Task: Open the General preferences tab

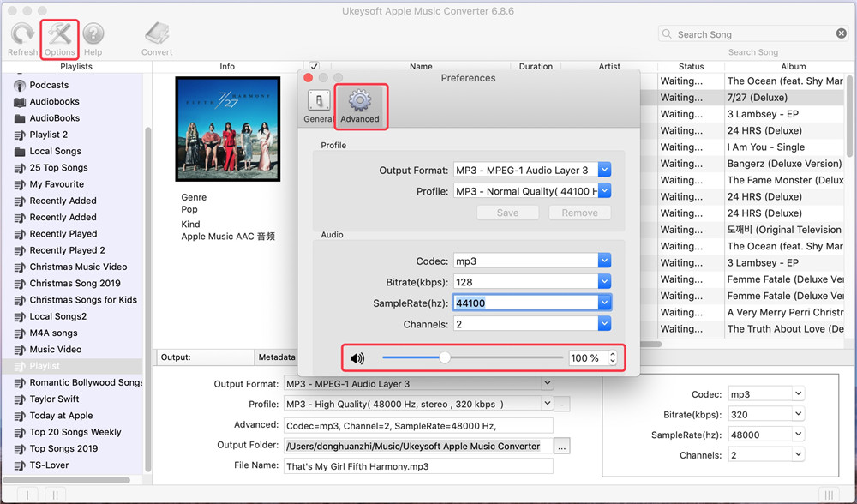Action: (x=319, y=107)
